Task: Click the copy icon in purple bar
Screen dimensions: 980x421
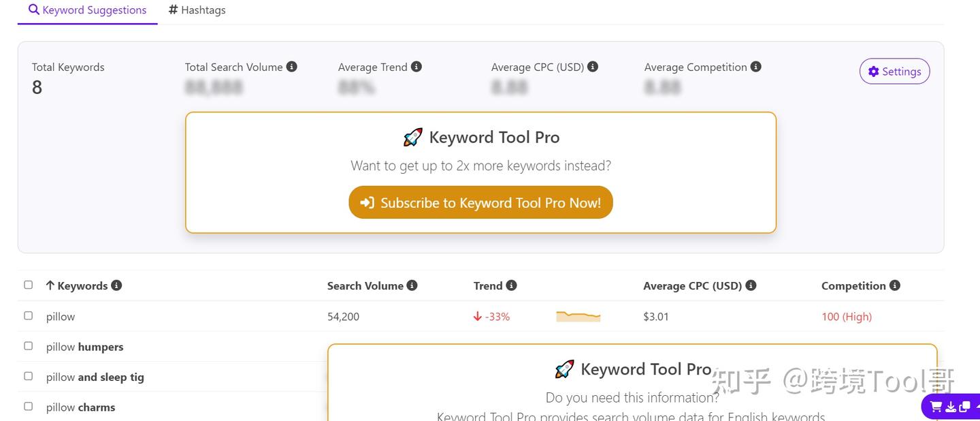Action: tap(964, 407)
